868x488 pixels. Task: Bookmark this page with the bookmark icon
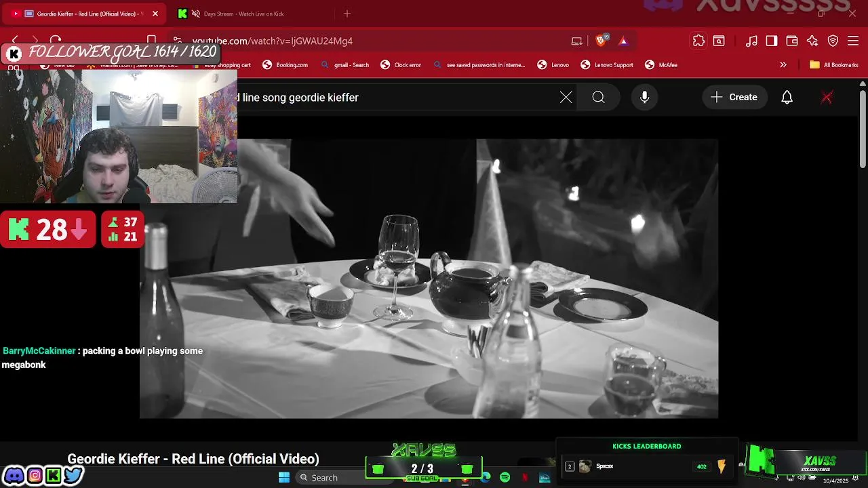[152, 41]
